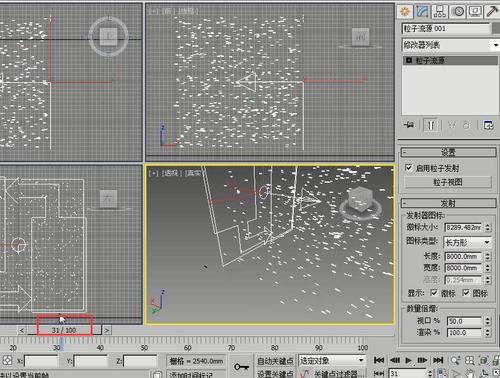
Task: Click the X coordinate field
Action: pos(41,361)
